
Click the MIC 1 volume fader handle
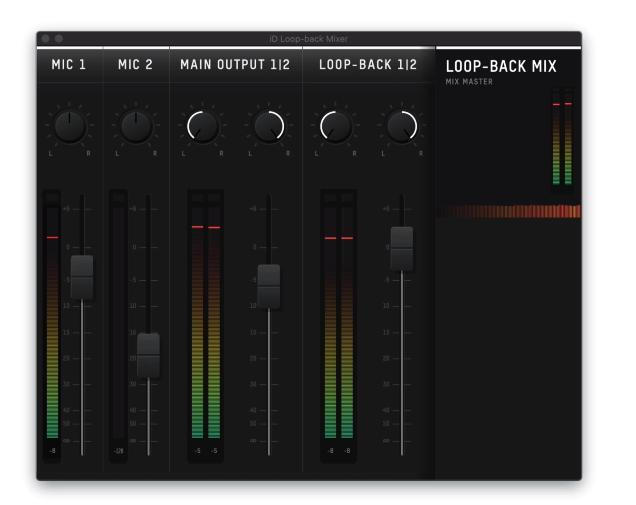[x=82, y=277]
